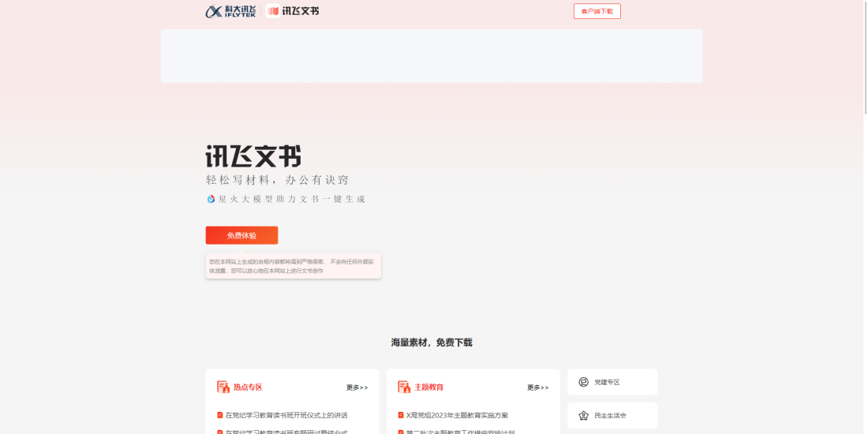Select the 民主生活会 category card
This screenshot has height=434, width=868.
[x=612, y=415]
